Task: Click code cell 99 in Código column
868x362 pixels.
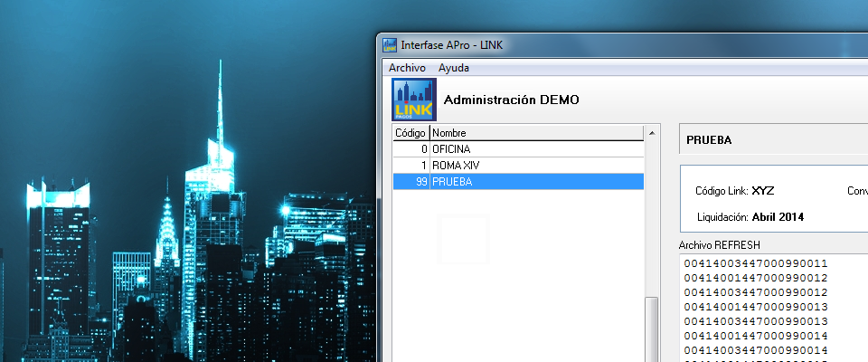Action: 420,182
